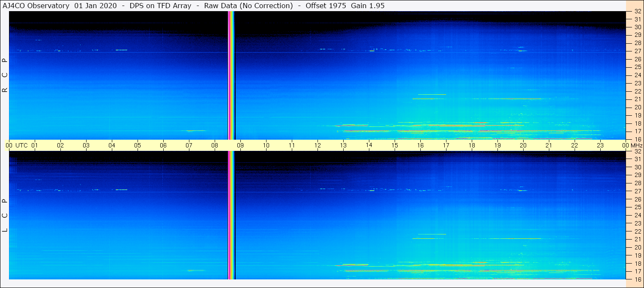Click the MHz unit label on time axis
This screenshot has height=288, width=644.
pos(636,145)
